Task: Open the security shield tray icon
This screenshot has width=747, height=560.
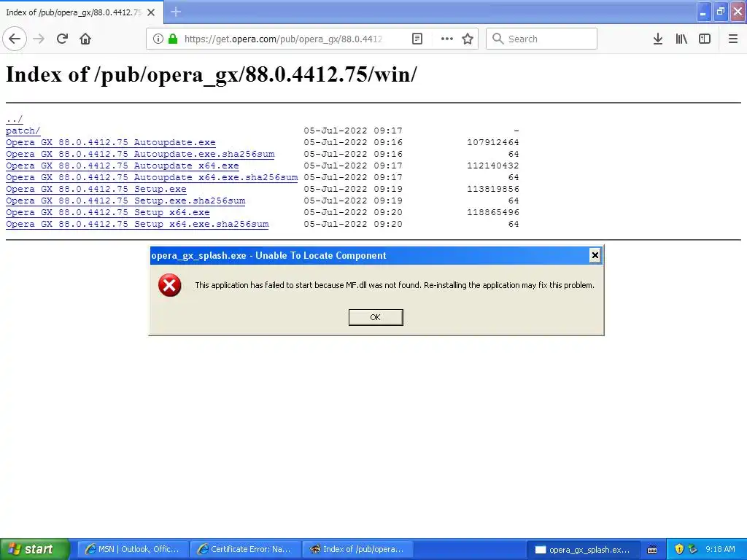Action: point(679,549)
